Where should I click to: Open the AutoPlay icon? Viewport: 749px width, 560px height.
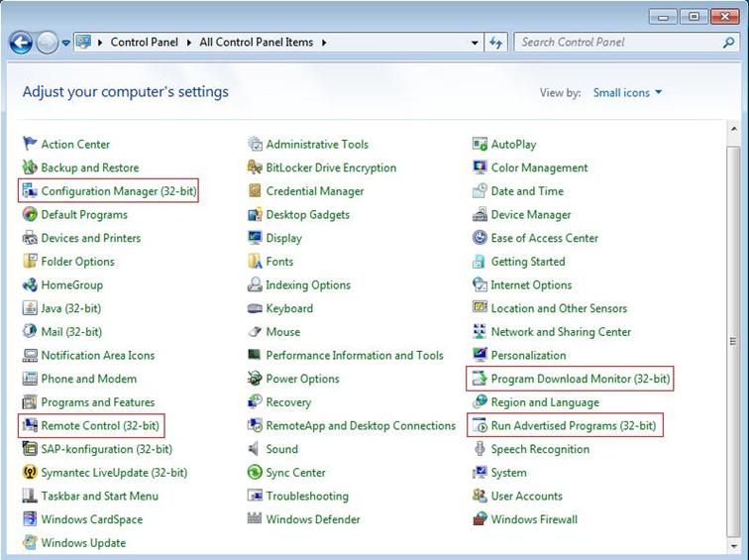tap(480, 144)
